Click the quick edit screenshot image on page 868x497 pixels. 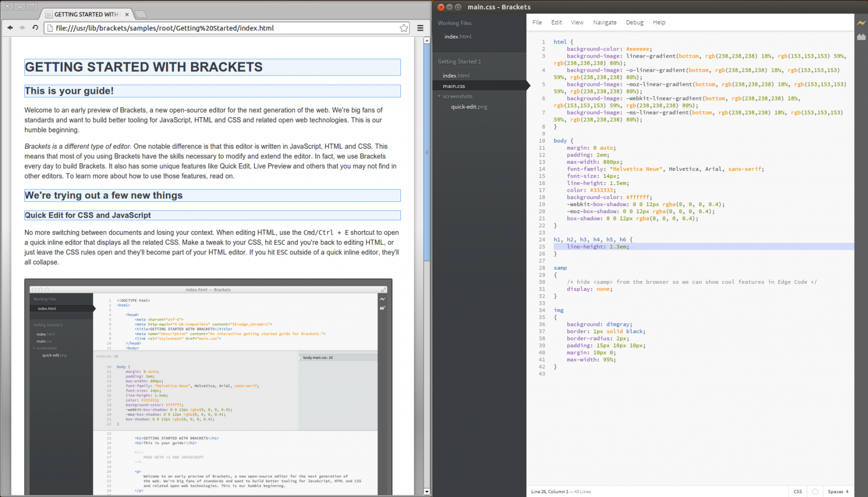click(208, 387)
